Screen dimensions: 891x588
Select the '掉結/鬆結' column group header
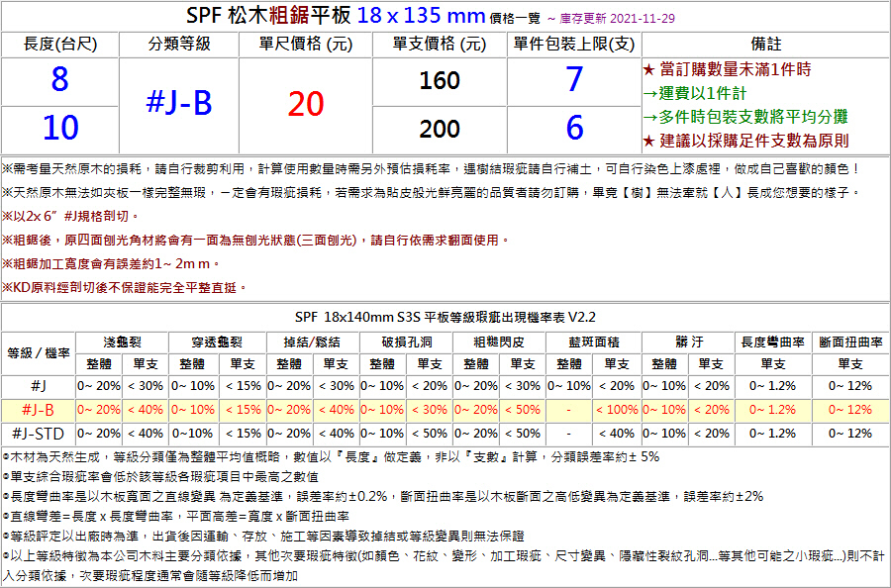313,342
